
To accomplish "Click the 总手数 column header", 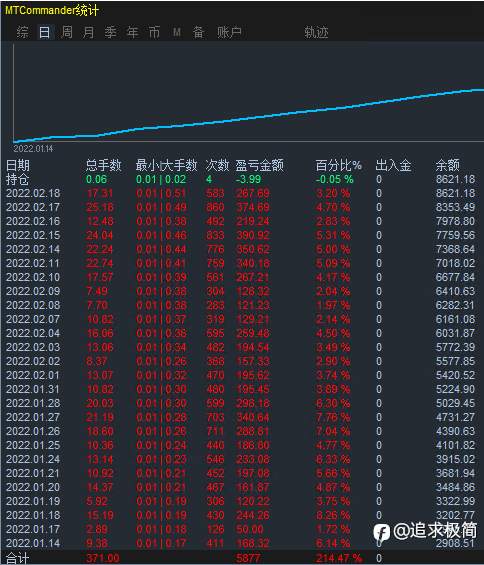I will 103,165.
